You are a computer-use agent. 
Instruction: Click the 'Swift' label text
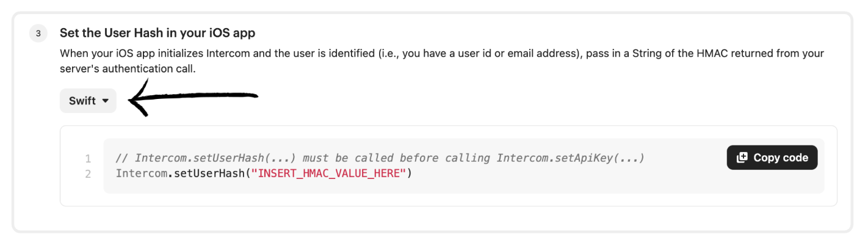pyautogui.click(x=82, y=101)
